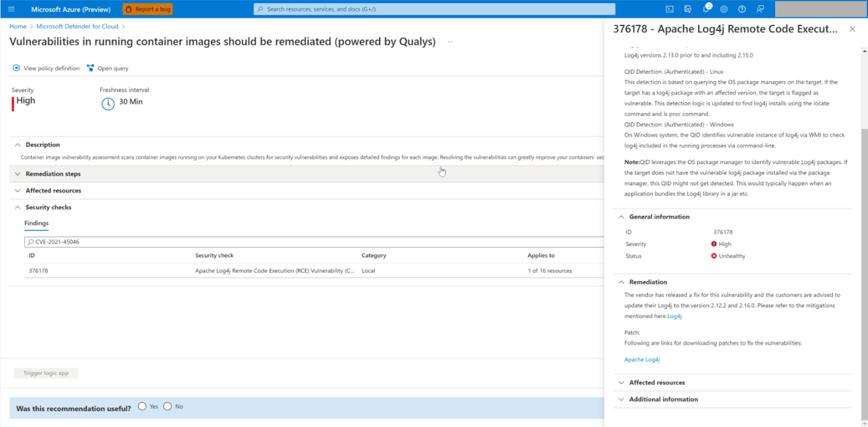The height and width of the screenshot is (427, 868).
Task: Click the ellipsis next to page title
Action: (x=450, y=42)
